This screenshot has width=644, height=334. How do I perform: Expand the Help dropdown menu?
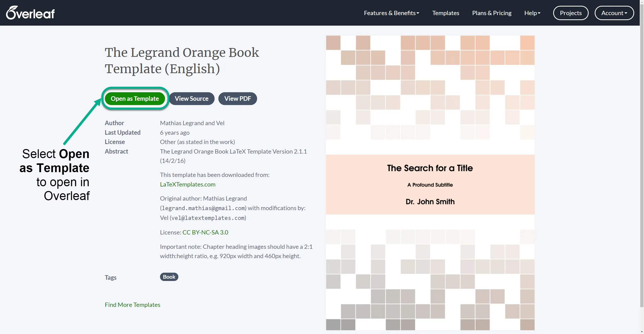532,13
